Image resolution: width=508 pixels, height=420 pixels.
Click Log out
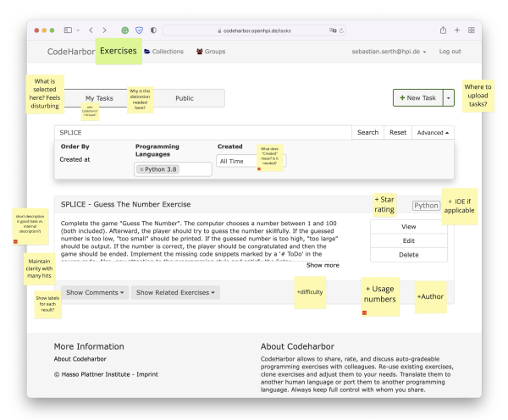(x=450, y=51)
